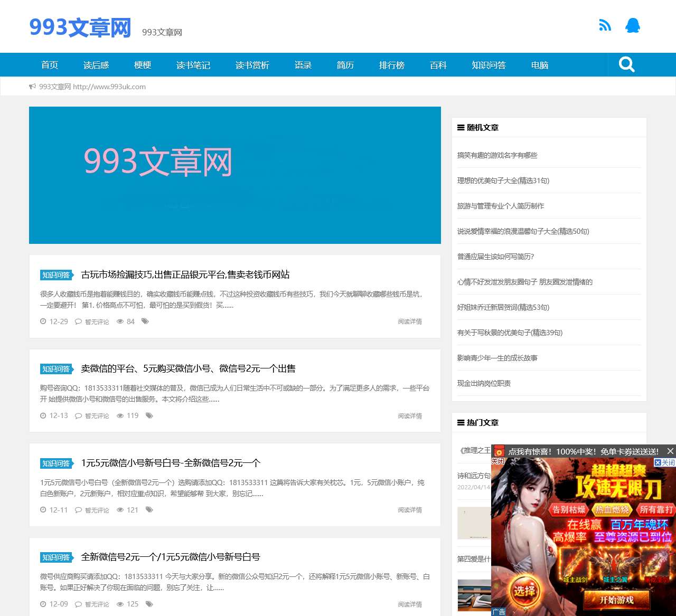This screenshot has height=616, width=676.
Task: Click tag icon on the 古玩市场捡漏技巧 post
Action: click(x=145, y=321)
